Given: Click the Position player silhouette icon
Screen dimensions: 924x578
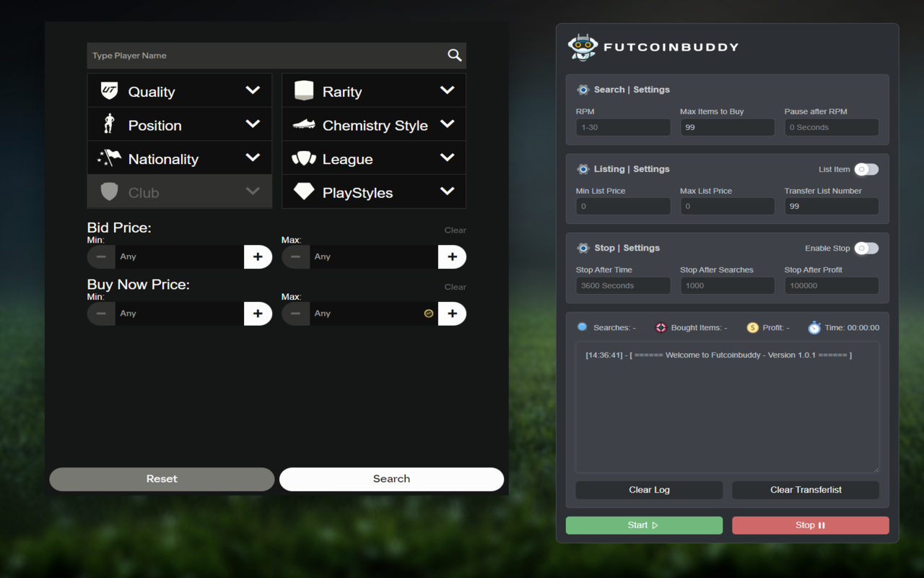Looking at the screenshot, I should pyautogui.click(x=109, y=124).
